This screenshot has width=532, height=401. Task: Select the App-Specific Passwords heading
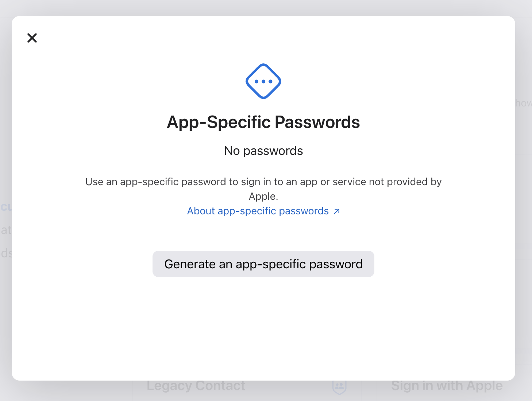[x=263, y=122]
